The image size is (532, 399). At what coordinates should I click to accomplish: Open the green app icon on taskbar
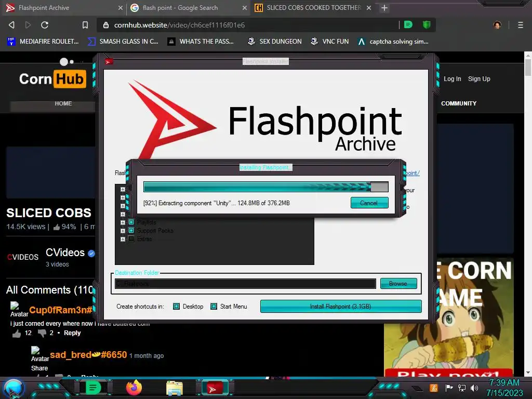(93, 388)
